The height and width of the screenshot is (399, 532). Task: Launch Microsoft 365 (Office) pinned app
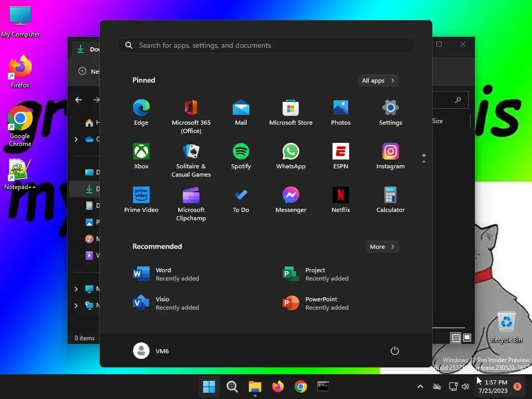tap(191, 117)
